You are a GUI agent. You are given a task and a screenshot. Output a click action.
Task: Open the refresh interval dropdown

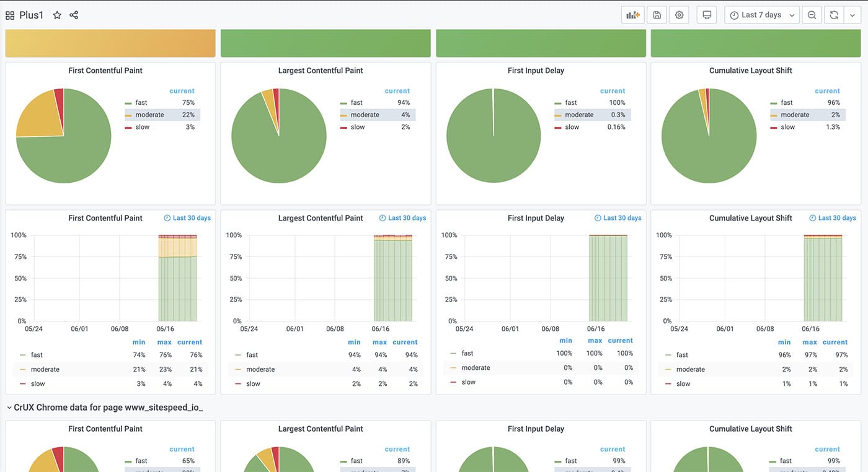[x=852, y=15]
